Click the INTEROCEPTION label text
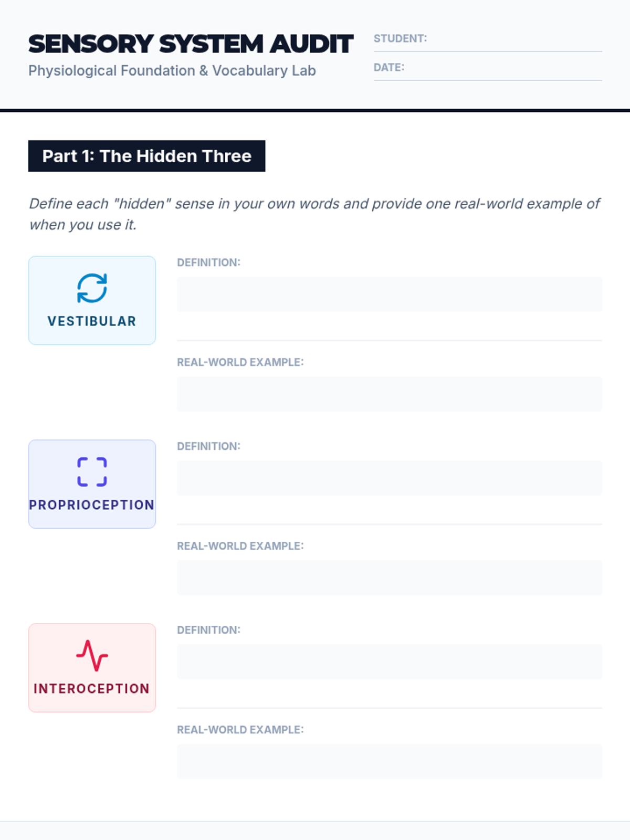The height and width of the screenshot is (840, 630). [92, 689]
